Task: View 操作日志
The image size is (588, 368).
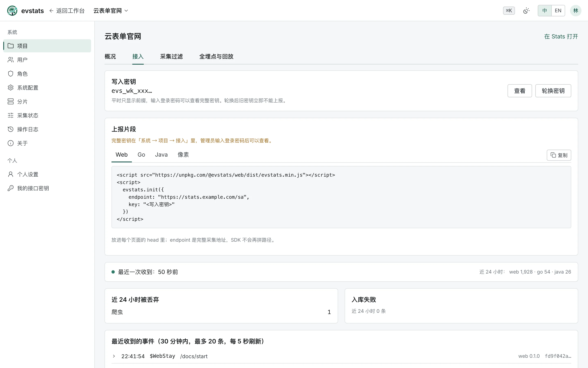Action: (47, 129)
